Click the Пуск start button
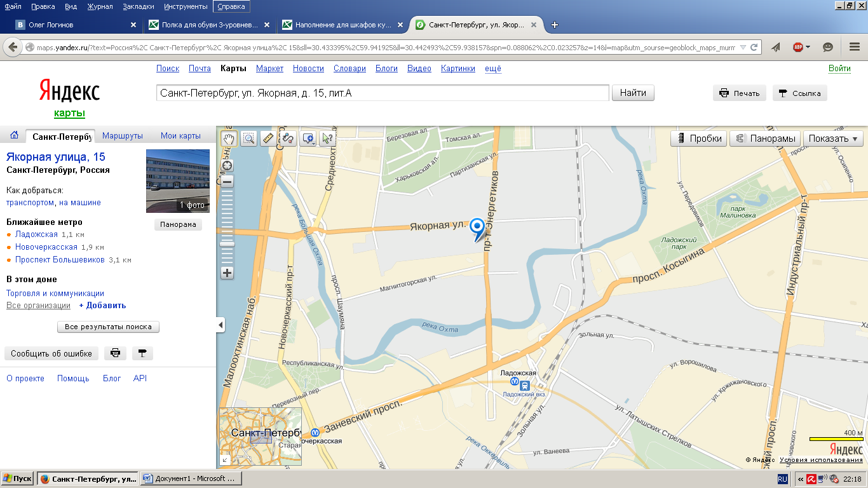Viewport: 868px width, 488px height. click(x=18, y=479)
